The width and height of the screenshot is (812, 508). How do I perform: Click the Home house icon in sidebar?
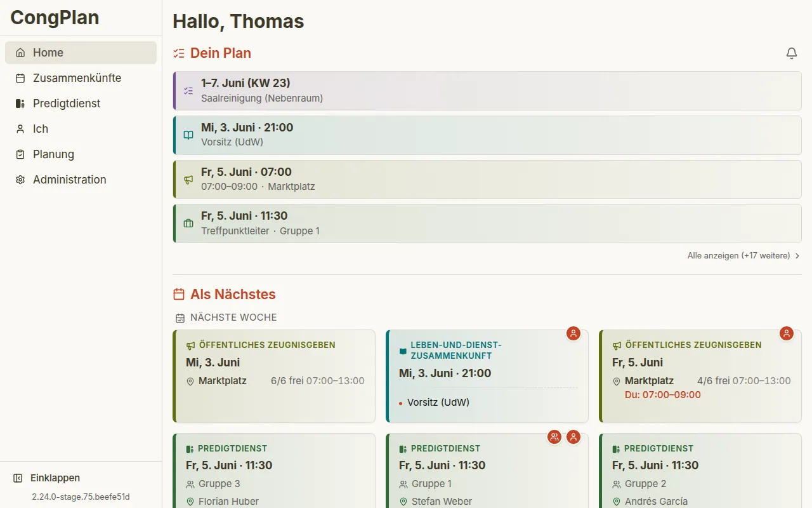pyautogui.click(x=20, y=53)
